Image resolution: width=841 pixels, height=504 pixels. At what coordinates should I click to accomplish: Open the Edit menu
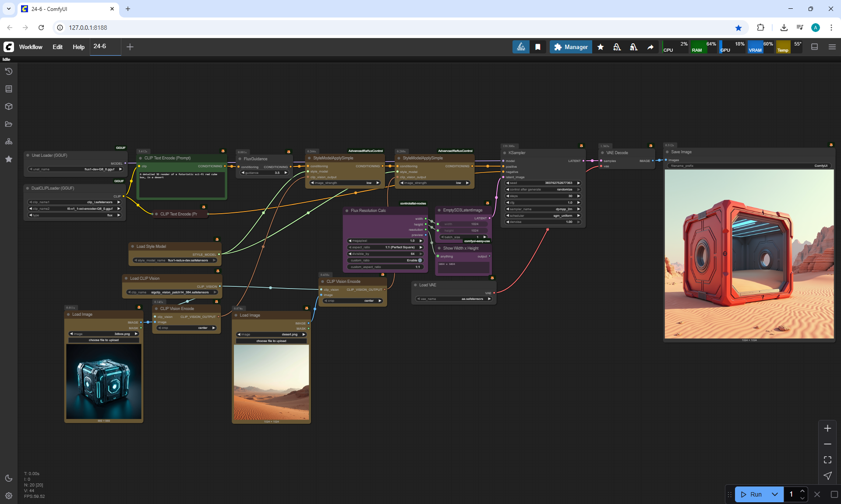pos(57,47)
